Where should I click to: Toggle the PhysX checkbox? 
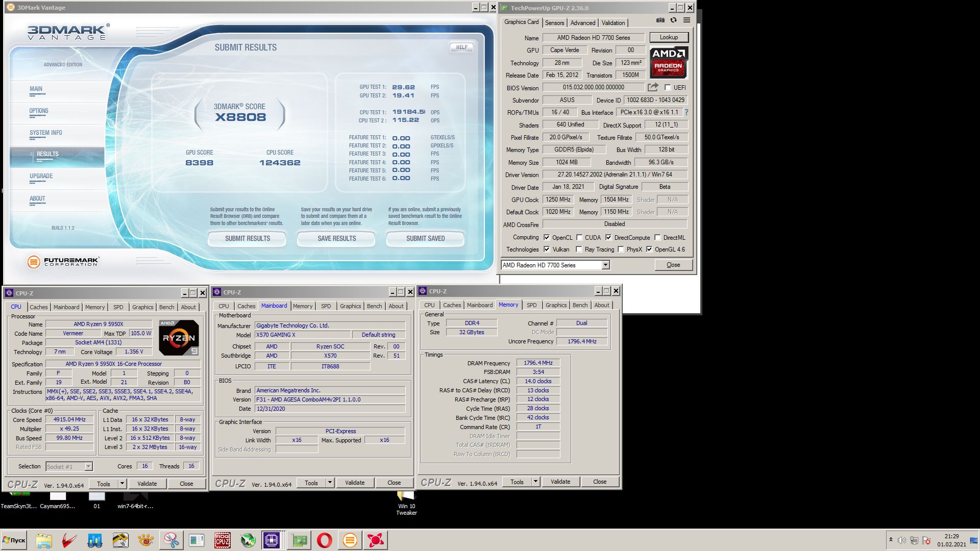tap(621, 249)
